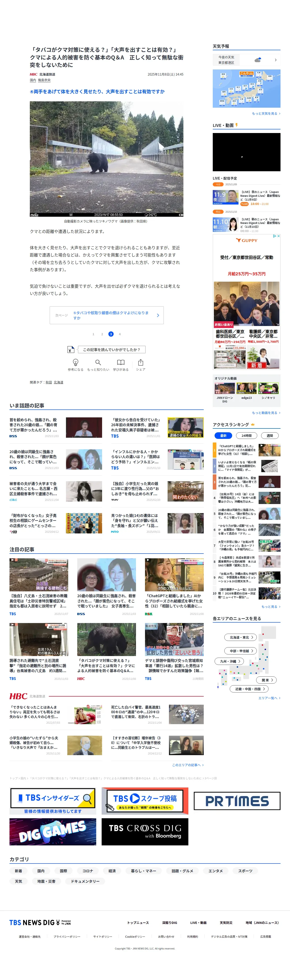Click the chevron on the 次ページ box
This screenshot has width=290, height=980.
click(x=158, y=315)
